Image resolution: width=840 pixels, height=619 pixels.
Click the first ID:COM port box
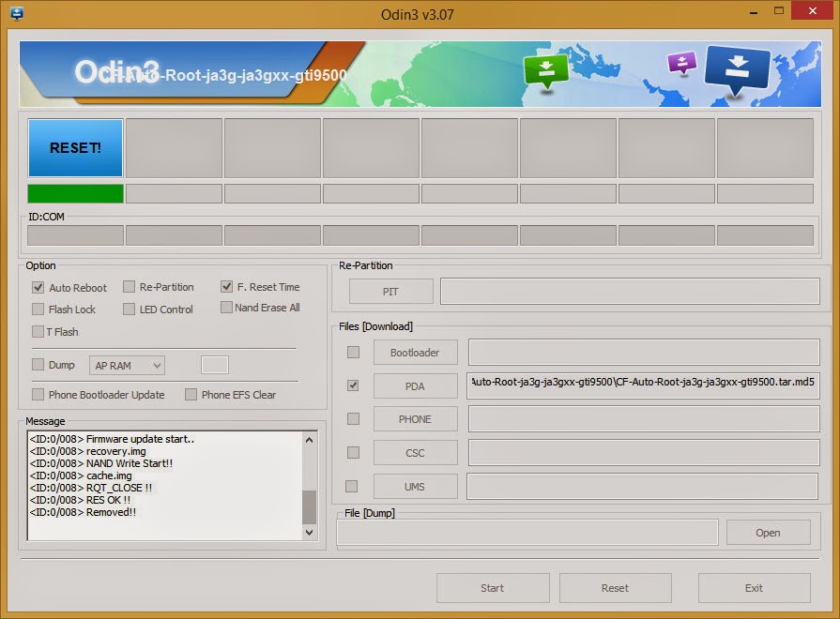[x=75, y=235]
